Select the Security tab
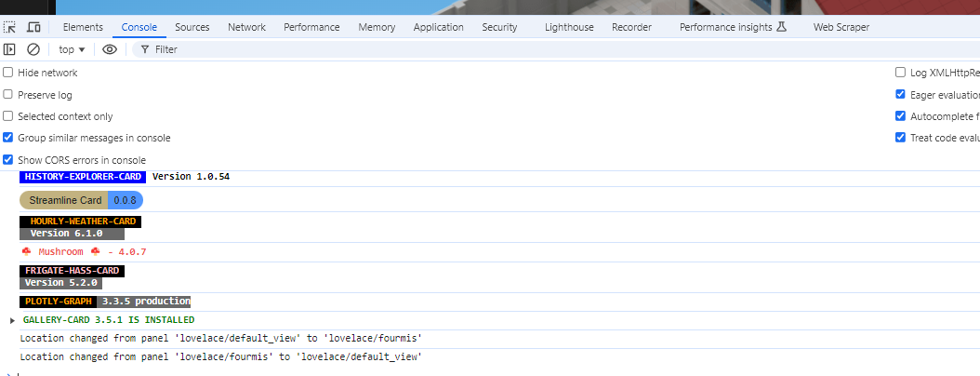 coord(499,28)
